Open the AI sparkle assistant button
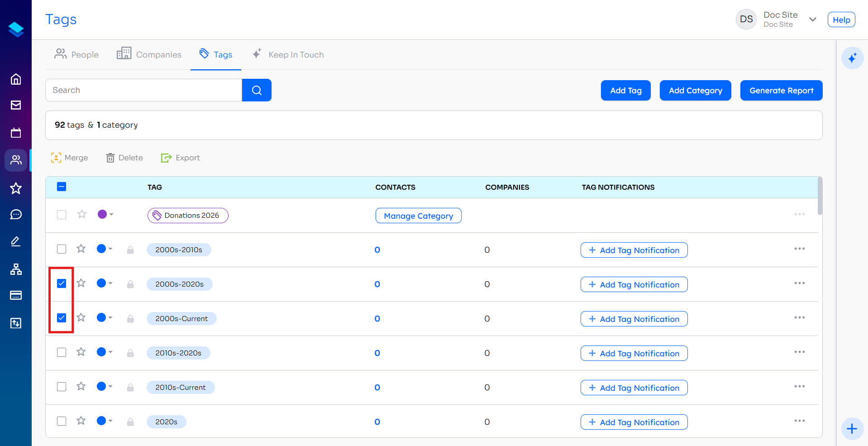Screen dimensions: 868x446 852,58
